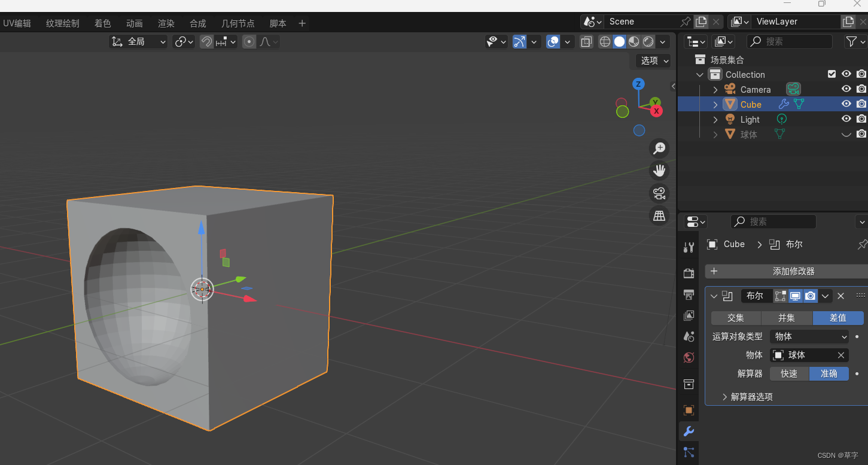The image size is (868, 465).
Task: Switch to 动画 workspace tab
Action: (135, 23)
